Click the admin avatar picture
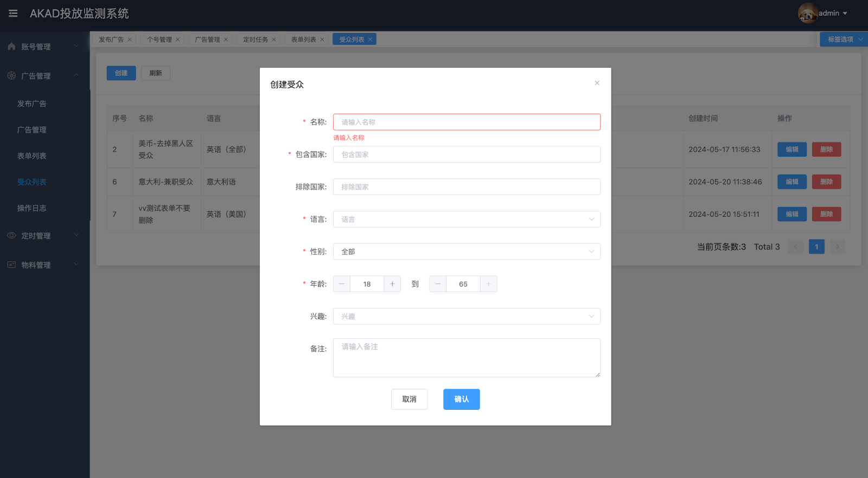This screenshot has width=868, height=478. (x=807, y=13)
